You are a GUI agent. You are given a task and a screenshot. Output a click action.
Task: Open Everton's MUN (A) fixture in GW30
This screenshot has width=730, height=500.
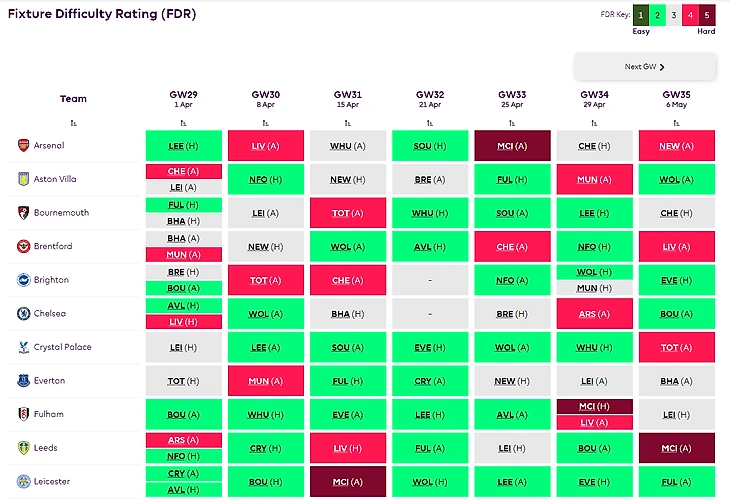(265, 381)
